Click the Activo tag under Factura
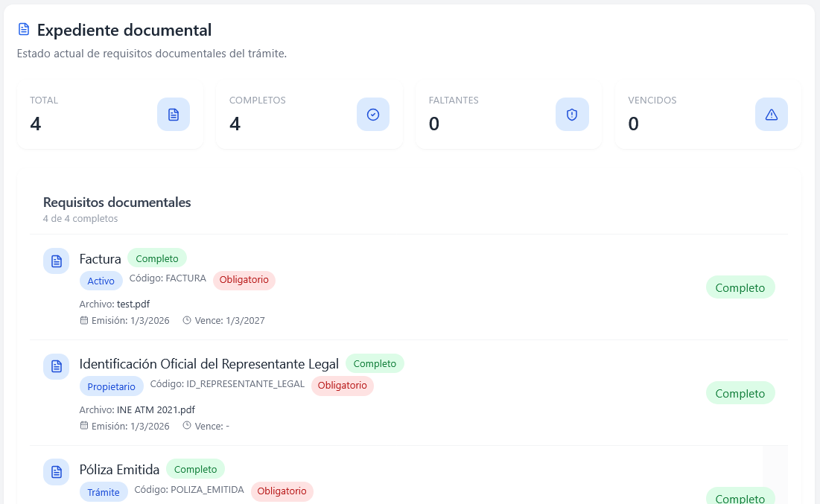Viewport: 820px width, 504px height. coord(101,281)
